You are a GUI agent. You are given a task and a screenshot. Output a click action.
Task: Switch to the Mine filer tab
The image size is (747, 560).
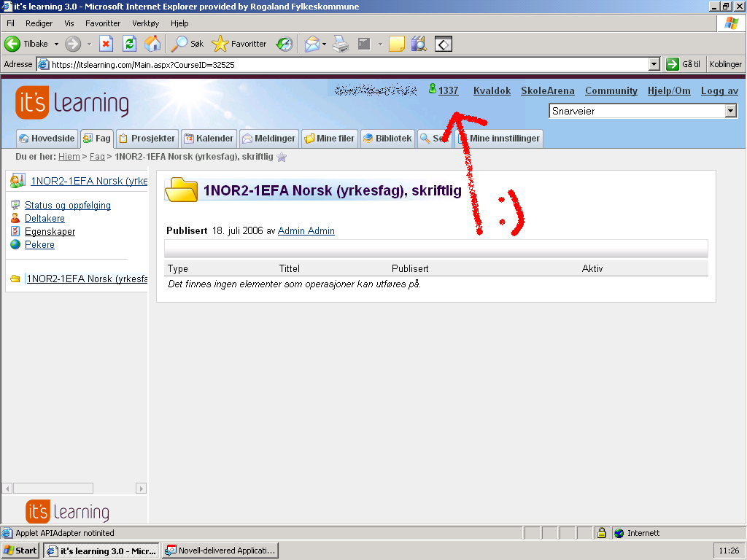tap(330, 139)
